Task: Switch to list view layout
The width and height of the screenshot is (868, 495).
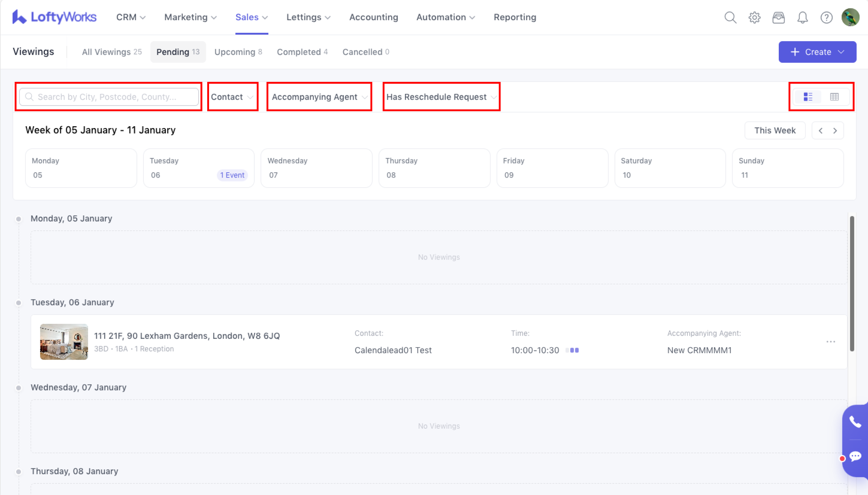Action: pos(808,97)
